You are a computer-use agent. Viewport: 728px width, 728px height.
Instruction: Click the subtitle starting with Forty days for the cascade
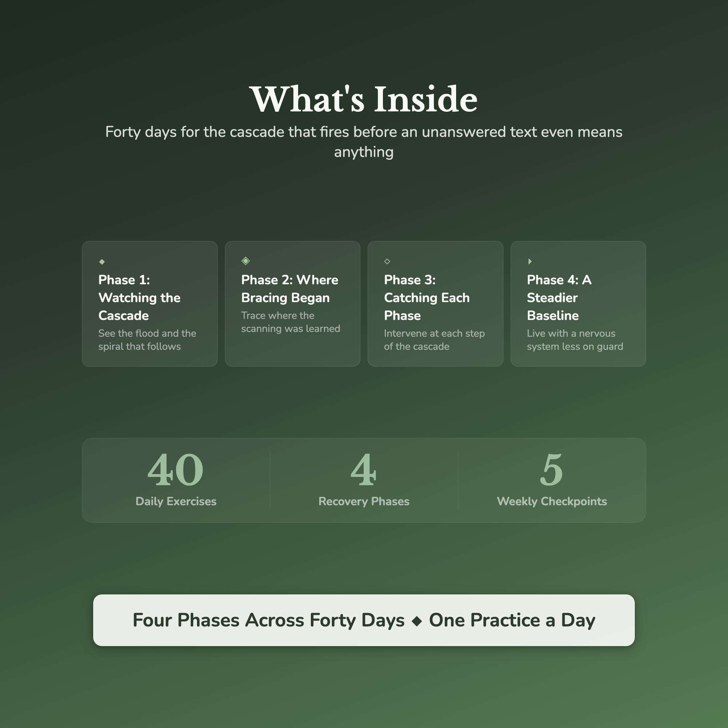pyautogui.click(x=364, y=142)
